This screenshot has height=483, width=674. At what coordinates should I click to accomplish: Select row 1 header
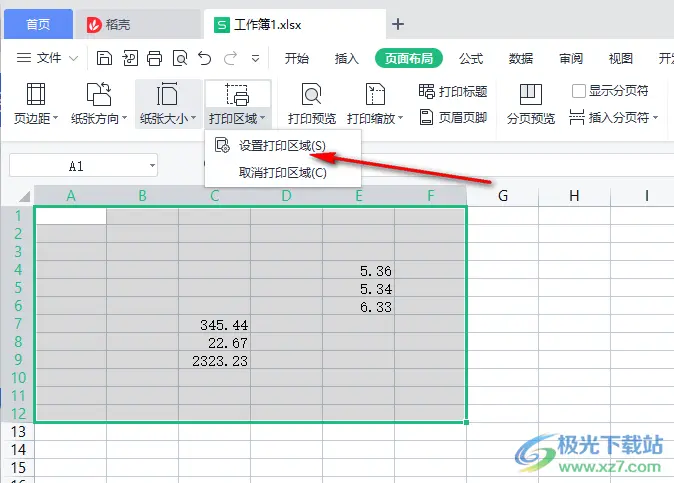click(18, 215)
